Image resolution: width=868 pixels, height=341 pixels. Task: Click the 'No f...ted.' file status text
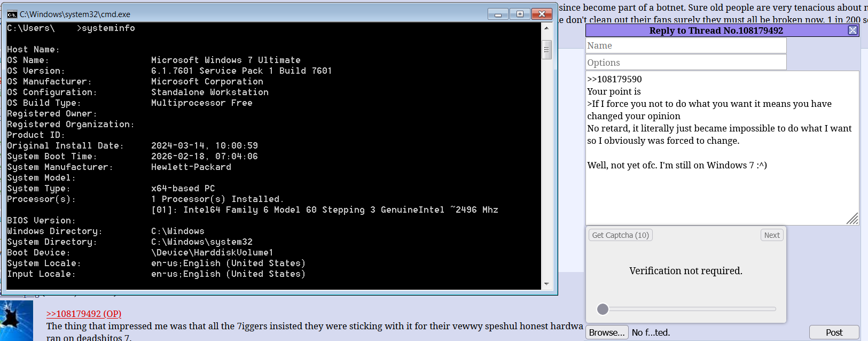tap(651, 332)
